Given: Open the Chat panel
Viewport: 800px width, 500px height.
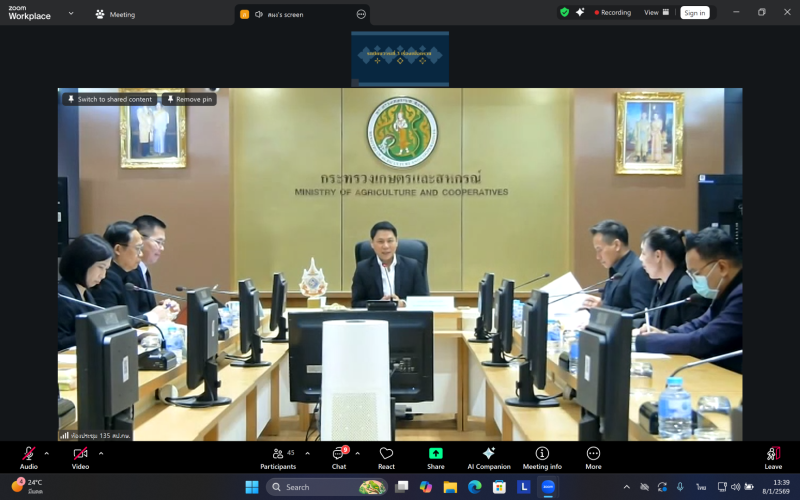Looking at the screenshot, I should (x=339, y=458).
